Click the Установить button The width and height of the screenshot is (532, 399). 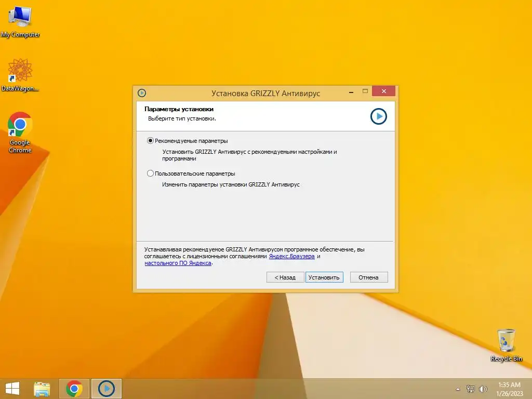coord(324,277)
